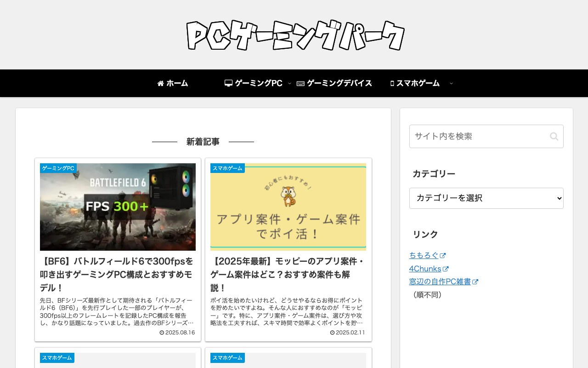The image size is (588, 368).
Task: Open the スマホゲーム menu item
Action: pos(415,83)
